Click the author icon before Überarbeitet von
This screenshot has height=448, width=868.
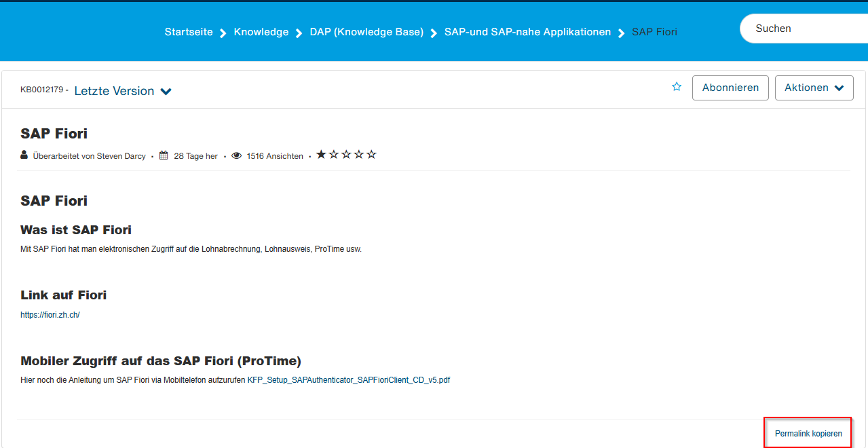pos(24,155)
